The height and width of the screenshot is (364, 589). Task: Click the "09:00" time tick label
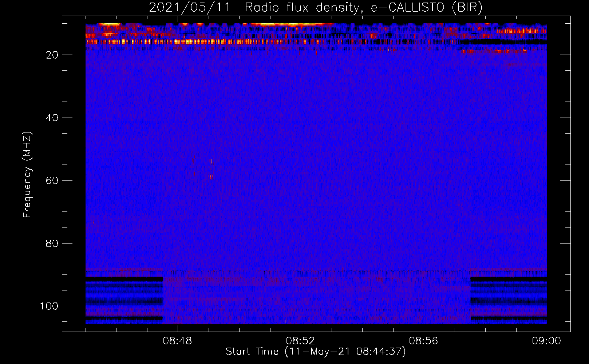click(546, 341)
